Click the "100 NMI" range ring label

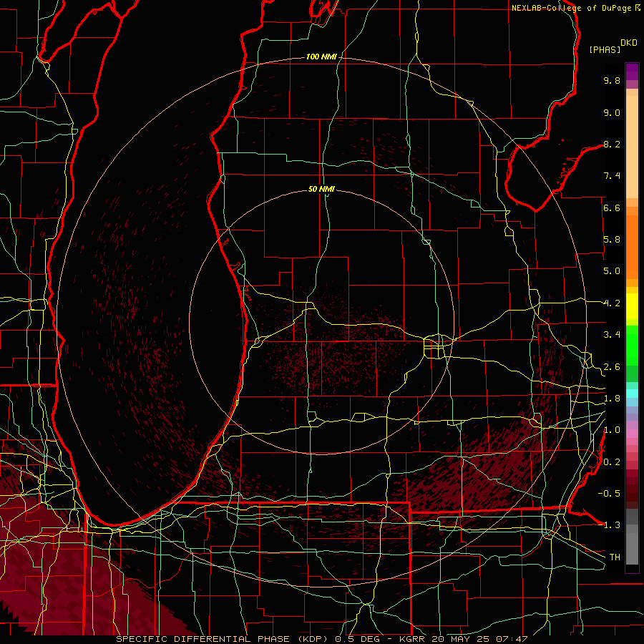point(321,57)
